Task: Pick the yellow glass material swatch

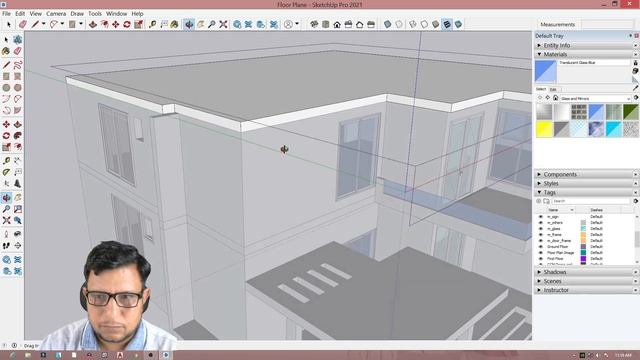Action: 544,129
